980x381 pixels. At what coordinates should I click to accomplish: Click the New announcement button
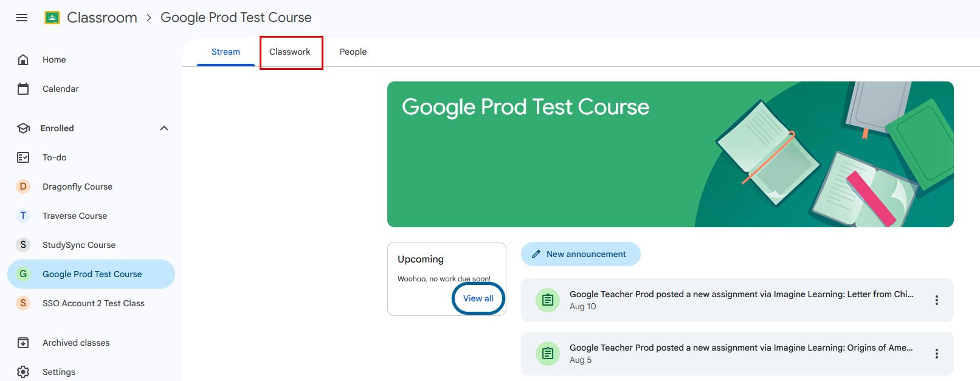581,254
